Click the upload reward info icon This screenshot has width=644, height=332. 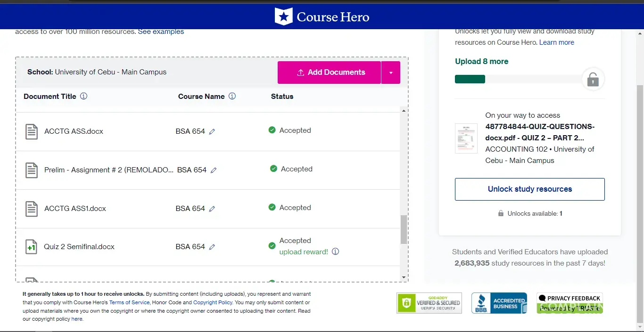pos(335,251)
